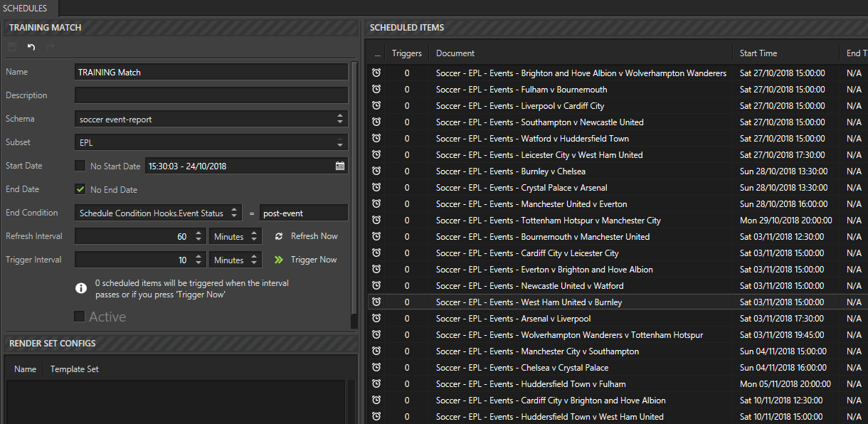Click the green double-chevron Trigger Now icon
This screenshot has width=868, height=424.
[x=279, y=260]
